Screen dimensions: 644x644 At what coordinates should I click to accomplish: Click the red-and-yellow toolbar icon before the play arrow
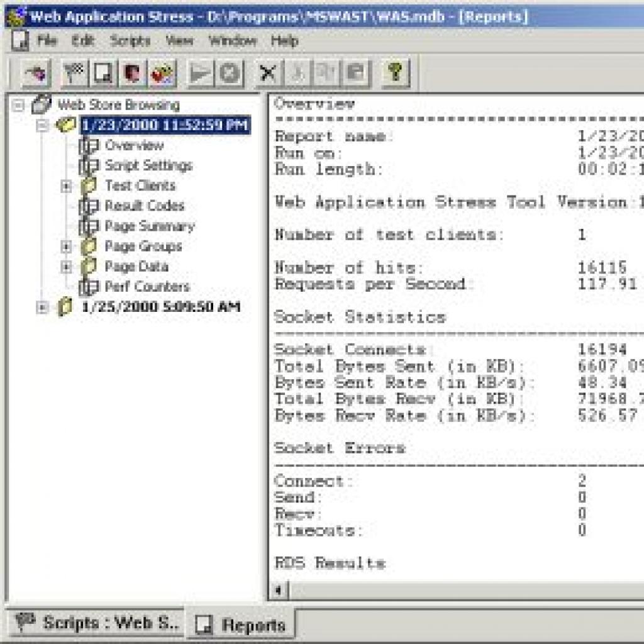tap(163, 73)
